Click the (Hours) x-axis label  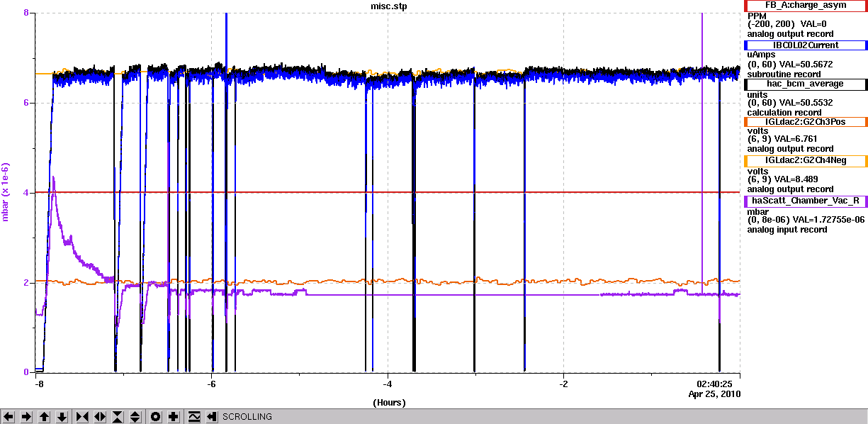point(389,403)
